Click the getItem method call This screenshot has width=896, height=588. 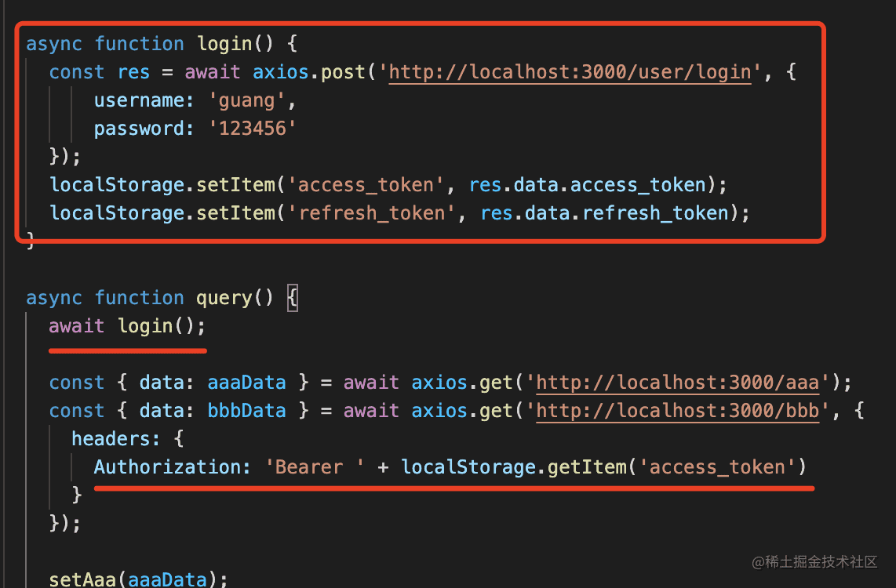tap(586, 467)
